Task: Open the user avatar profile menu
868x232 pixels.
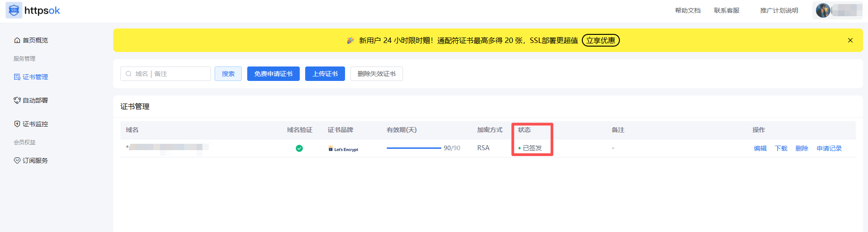Action: click(823, 10)
